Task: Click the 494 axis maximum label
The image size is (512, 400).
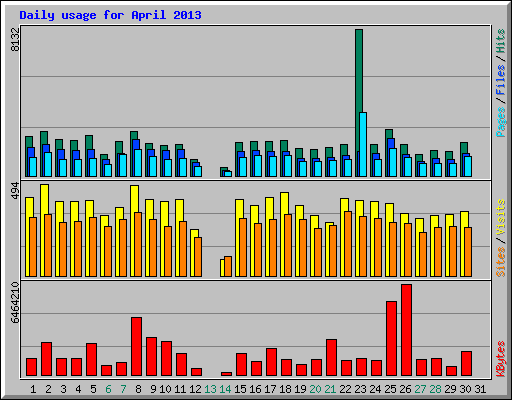Action: pyautogui.click(x=15, y=191)
